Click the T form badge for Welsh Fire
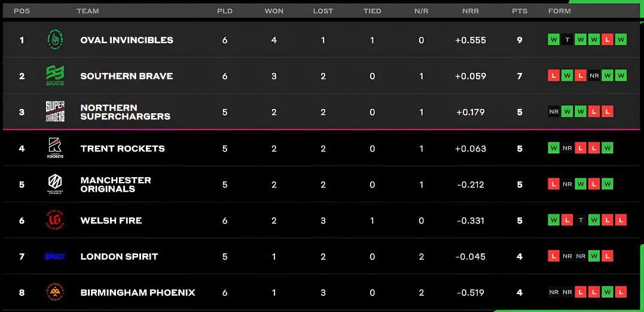 (x=581, y=220)
